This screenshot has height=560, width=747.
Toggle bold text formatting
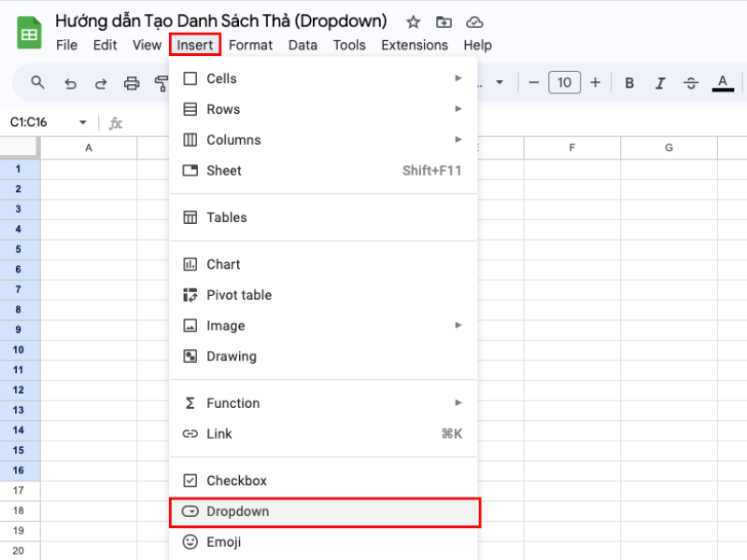pyautogui.click(x=629, y=83)
